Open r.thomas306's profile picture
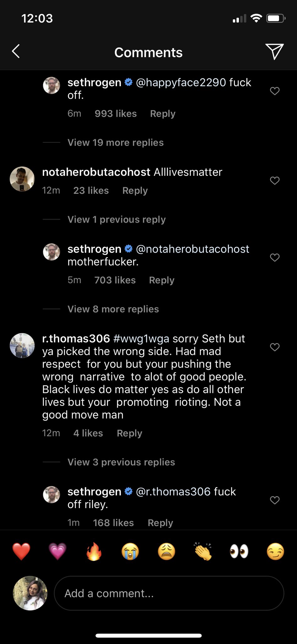The width and height of the screenshot is (297, 644). tap(22, 346)
